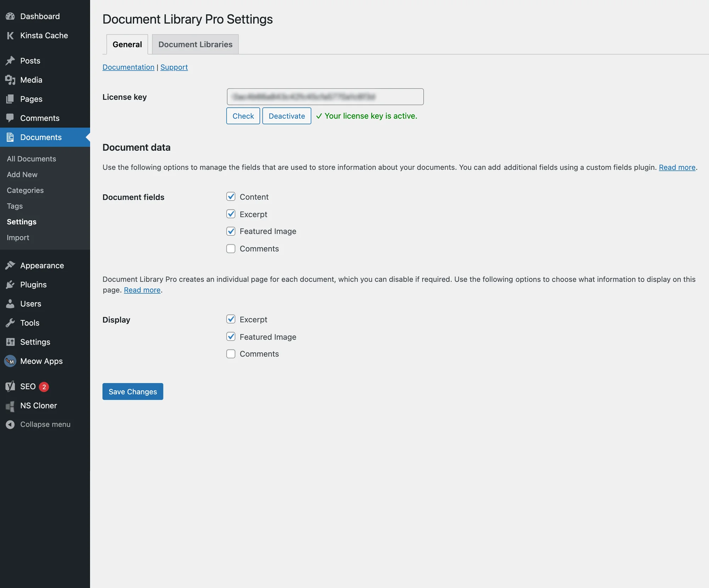The height and width of the screenshot is (588, 709).
Task: Open Comments using the speech bubble icon
Action: (10, 118)
